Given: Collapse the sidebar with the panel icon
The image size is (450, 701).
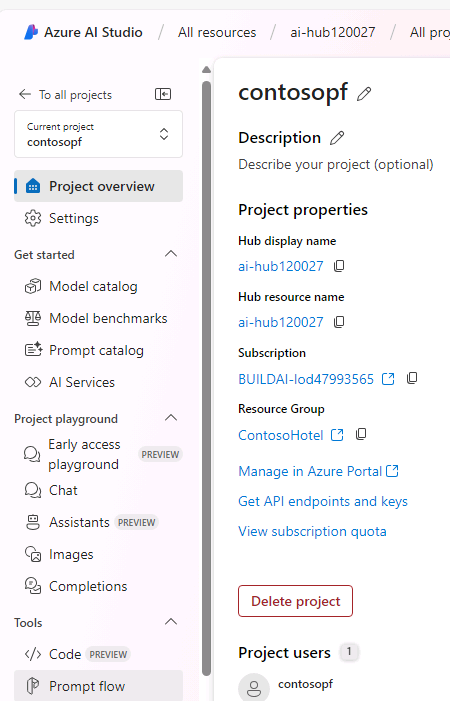Looking at the screenshot, I should click(163, 94).
